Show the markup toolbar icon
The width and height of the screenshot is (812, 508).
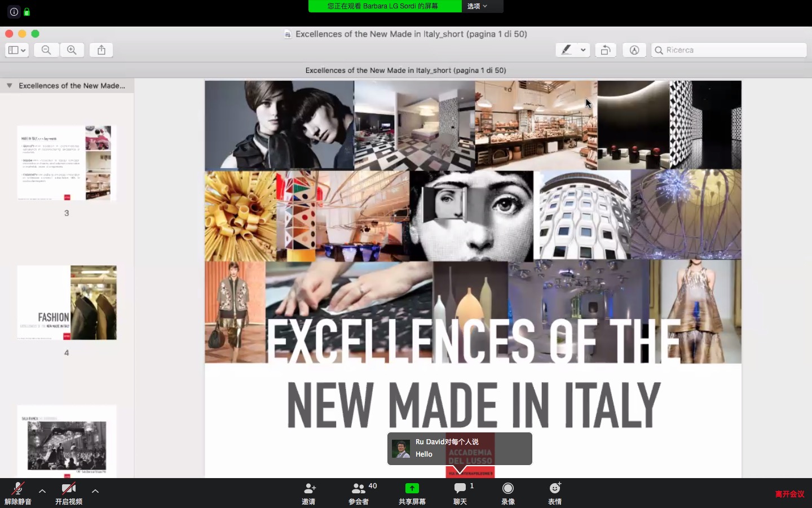coord(634,50)
